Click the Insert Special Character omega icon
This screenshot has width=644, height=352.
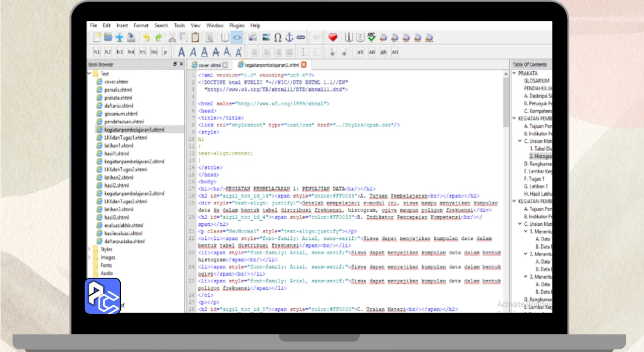coord(277,37)
